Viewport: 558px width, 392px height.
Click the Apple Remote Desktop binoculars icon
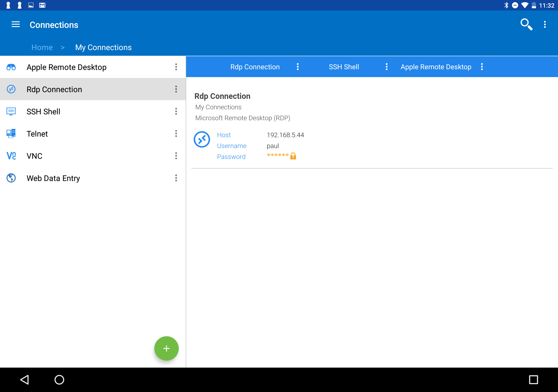coord(11,67)
